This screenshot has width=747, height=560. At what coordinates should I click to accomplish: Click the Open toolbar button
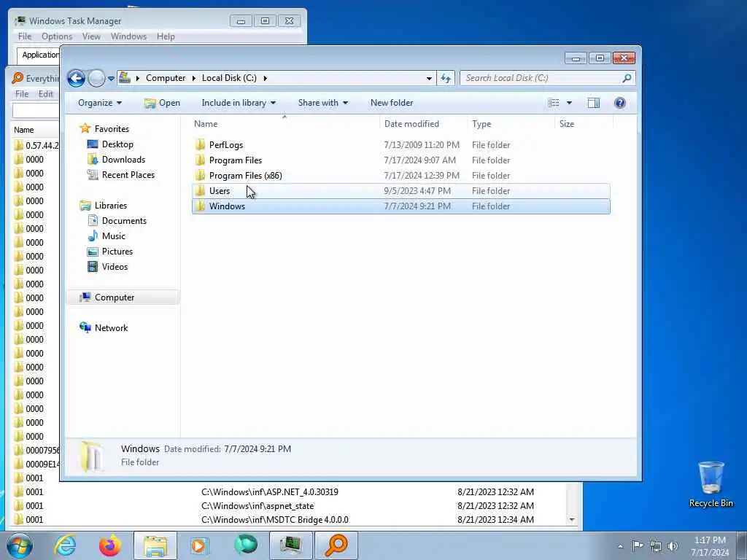(x=163, y=103)
